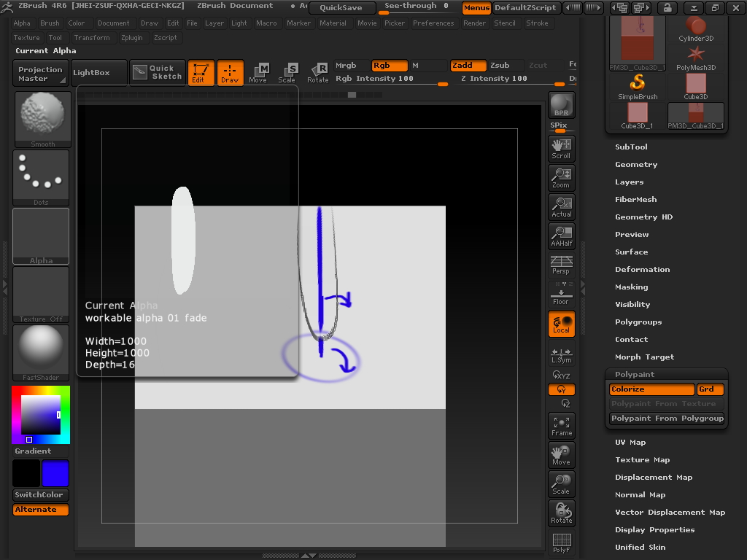747x560 pixels.
Task: Click the Zoom canvas icon
Action: (561, 177)
